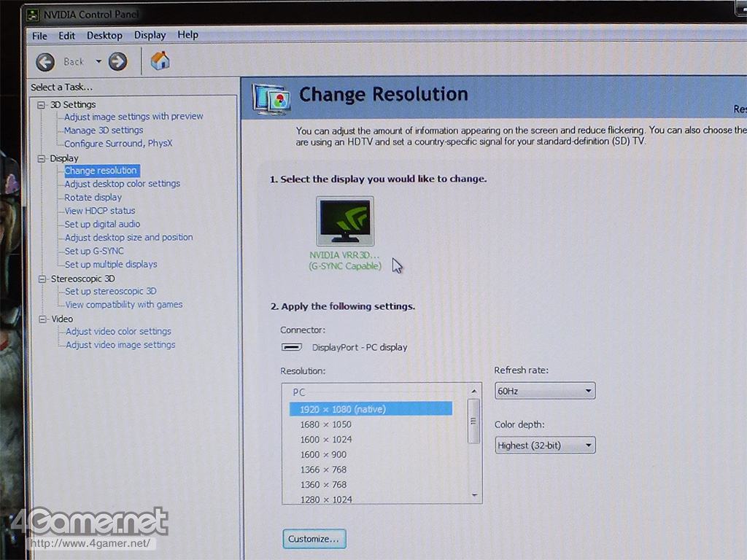Open the File menu
This screenshot has width=747, height=560.
click(x=39, y=36)
